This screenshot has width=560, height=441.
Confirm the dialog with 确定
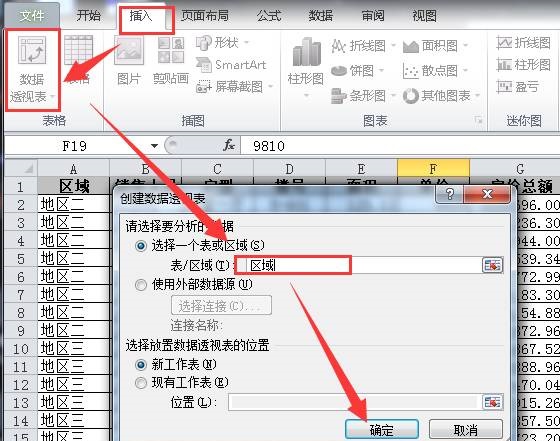[x=382, y=430]
